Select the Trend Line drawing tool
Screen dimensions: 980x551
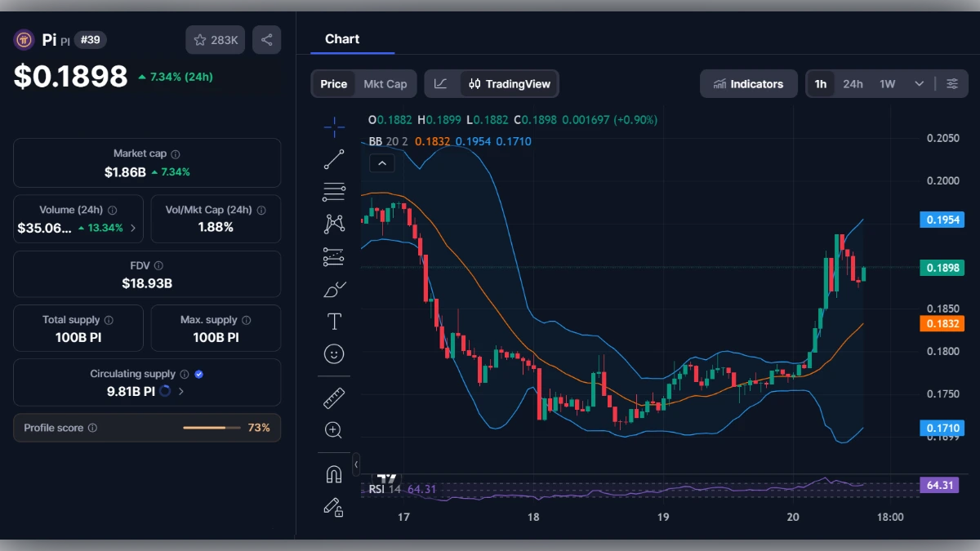click(x=334, y=159)
